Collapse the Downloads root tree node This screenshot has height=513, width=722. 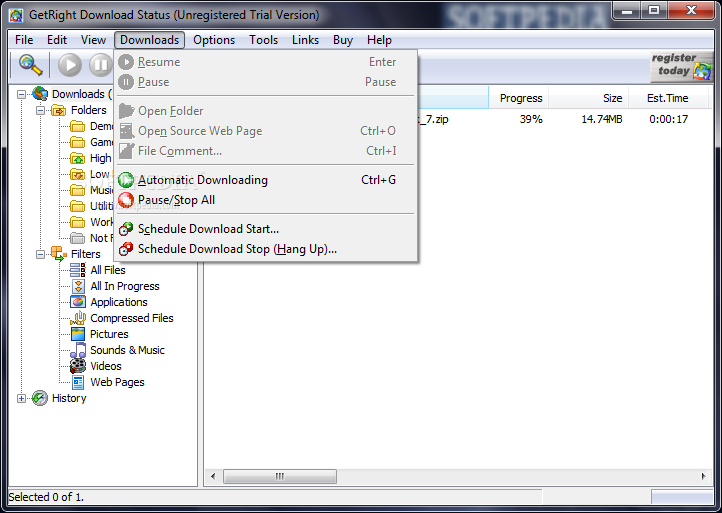(x=21, y=94)
